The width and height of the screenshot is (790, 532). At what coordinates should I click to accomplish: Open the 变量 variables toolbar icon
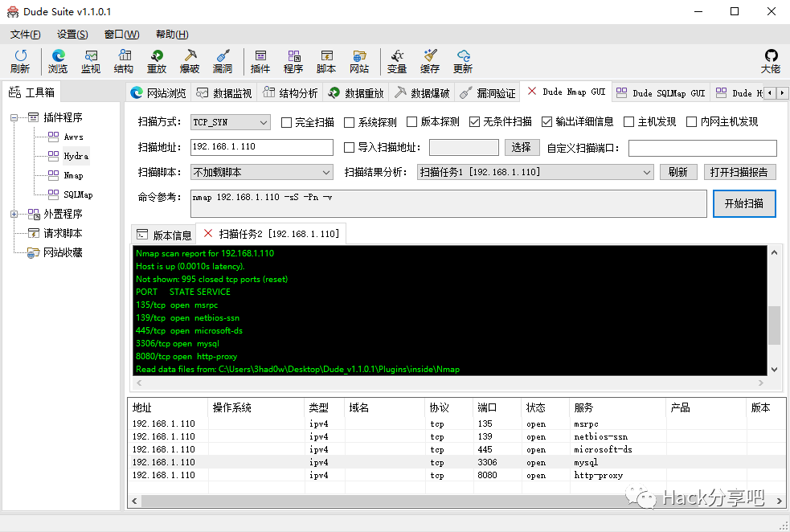point(397,61)
